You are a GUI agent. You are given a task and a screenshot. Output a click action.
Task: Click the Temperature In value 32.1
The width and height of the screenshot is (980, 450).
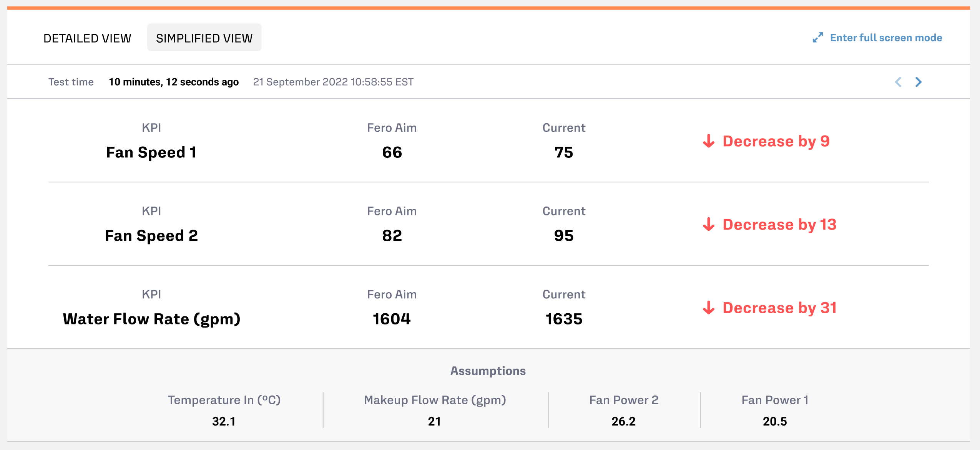click(x=224, y=421)
